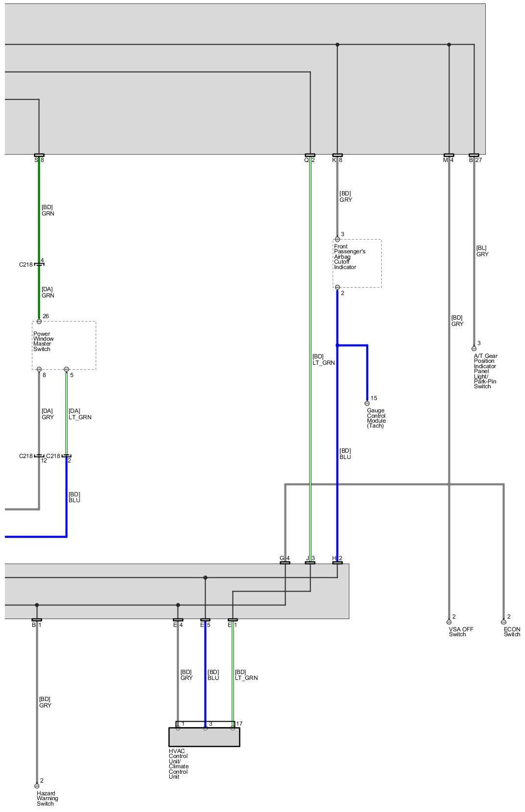Click the Gauge Control Module (Tach) label

click(376, 418)
